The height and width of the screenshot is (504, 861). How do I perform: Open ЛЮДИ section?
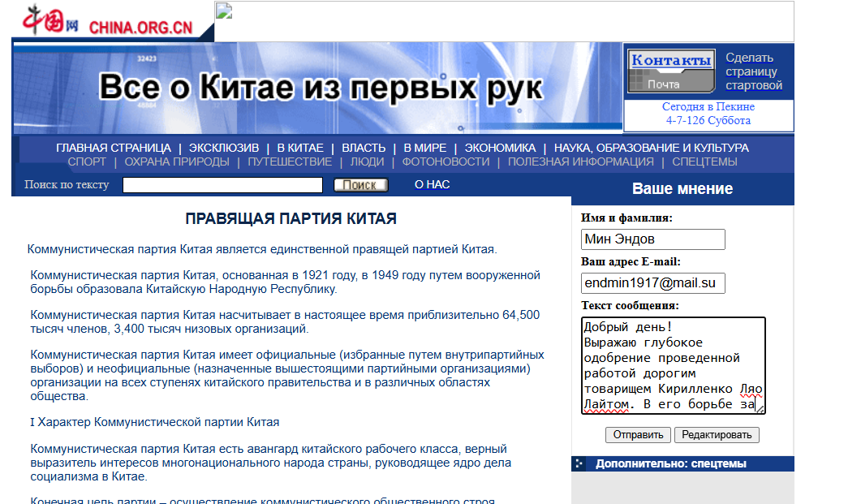(368, 162)
